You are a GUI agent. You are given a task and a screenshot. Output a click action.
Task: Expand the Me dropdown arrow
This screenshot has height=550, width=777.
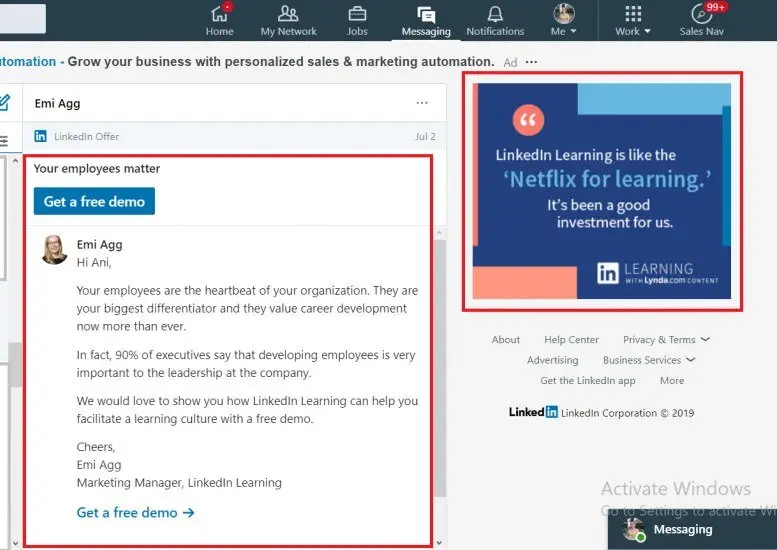tap(573, 31)
